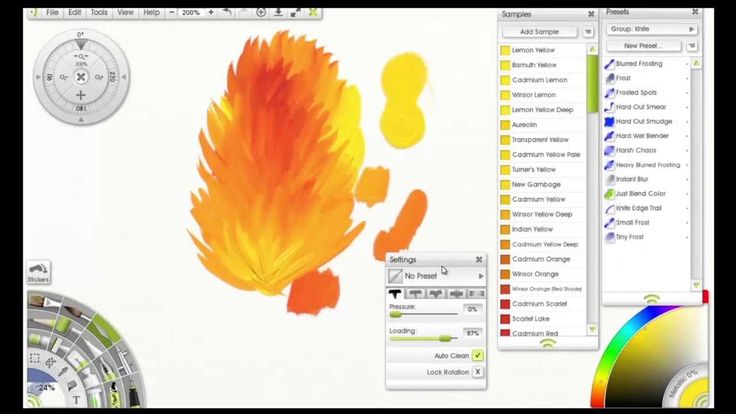Open the View menu
The width and height of the screenshot is (736, 414).
[125, 13]
